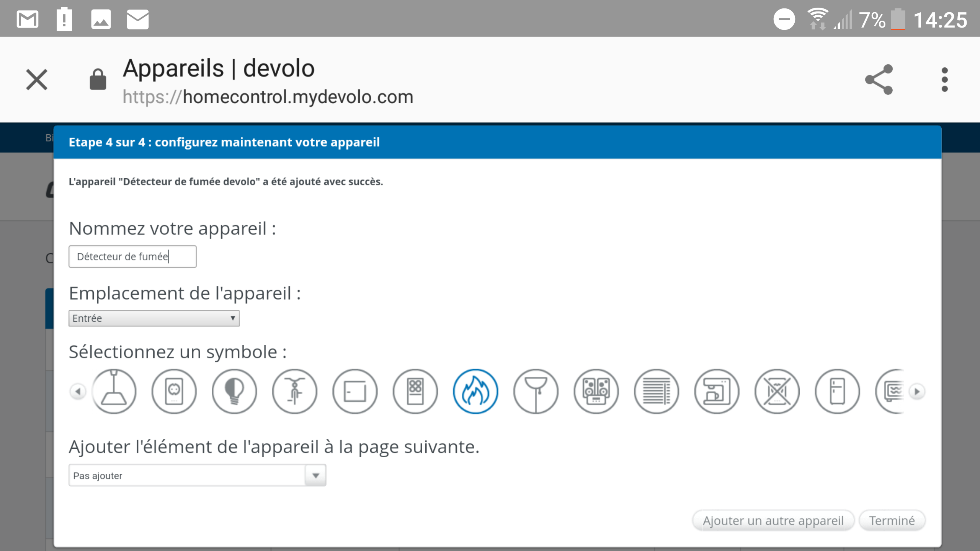
Task: Tap the do-not-disturb status icon
Action: 784,19
